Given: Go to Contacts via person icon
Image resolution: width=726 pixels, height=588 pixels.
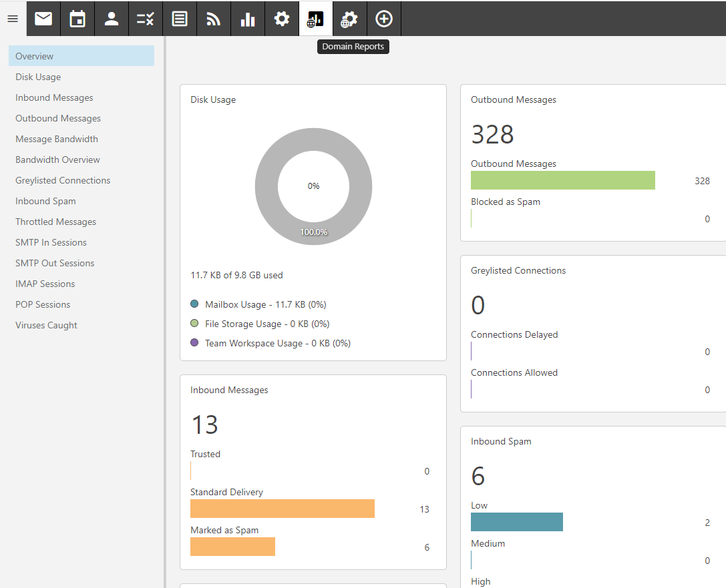Looking at the screenshot, I should point(112,19).
